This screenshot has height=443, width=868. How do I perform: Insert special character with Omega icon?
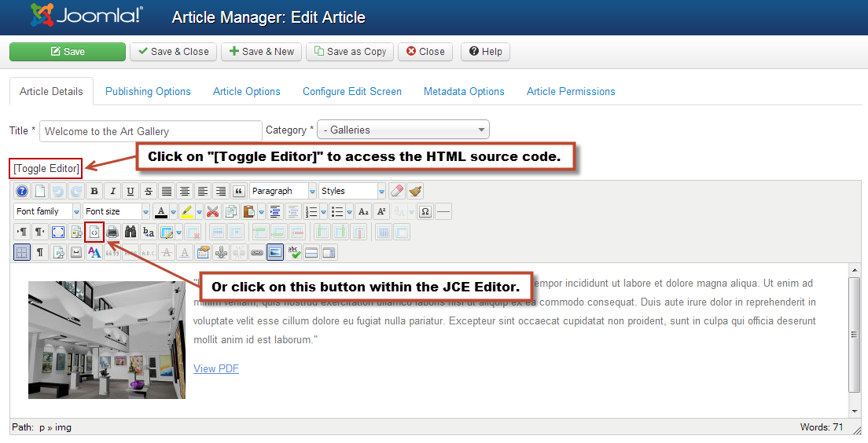425,211
